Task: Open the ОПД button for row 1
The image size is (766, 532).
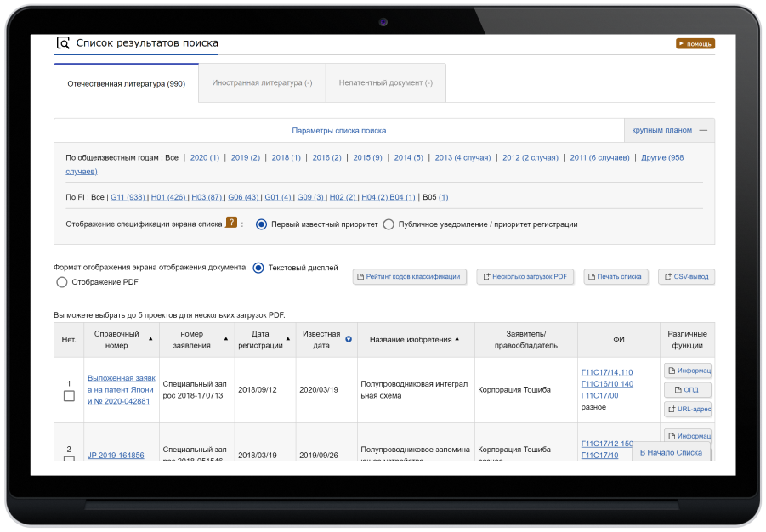Action: coord(688,390)
